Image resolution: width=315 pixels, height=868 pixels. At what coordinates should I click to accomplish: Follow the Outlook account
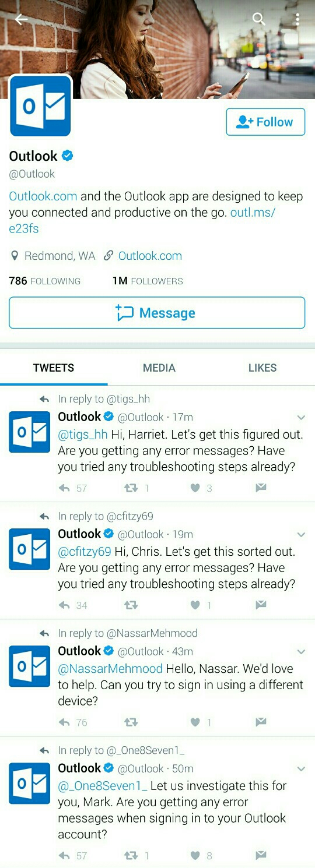click(x=265, y=122)
